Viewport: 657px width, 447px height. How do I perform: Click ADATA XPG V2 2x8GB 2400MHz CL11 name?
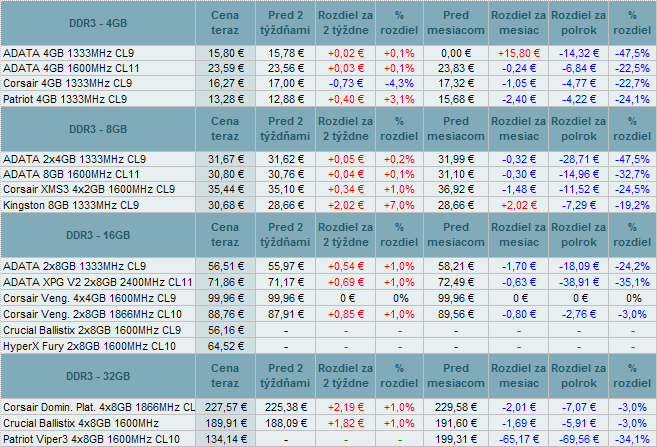98,282
